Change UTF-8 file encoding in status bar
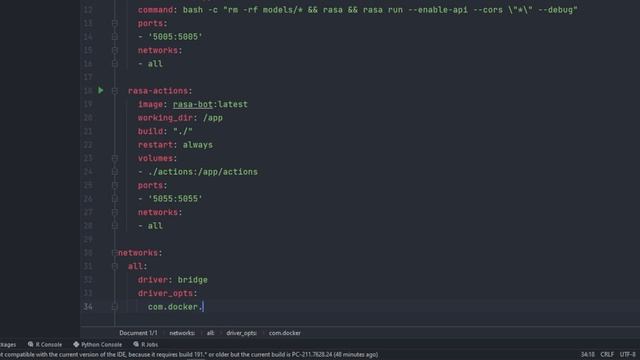640x360 pixels. pos(628,354)
